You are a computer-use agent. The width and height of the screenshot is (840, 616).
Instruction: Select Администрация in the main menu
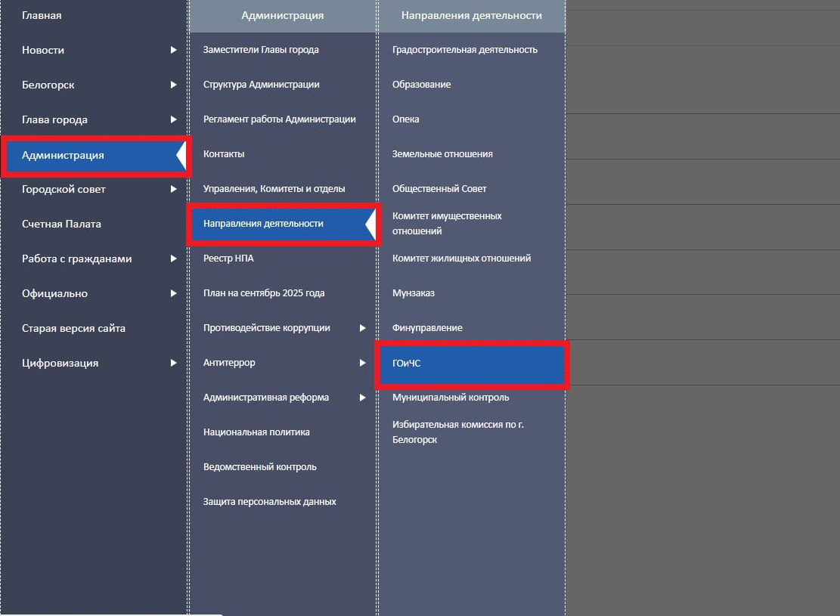click(64, 156)
